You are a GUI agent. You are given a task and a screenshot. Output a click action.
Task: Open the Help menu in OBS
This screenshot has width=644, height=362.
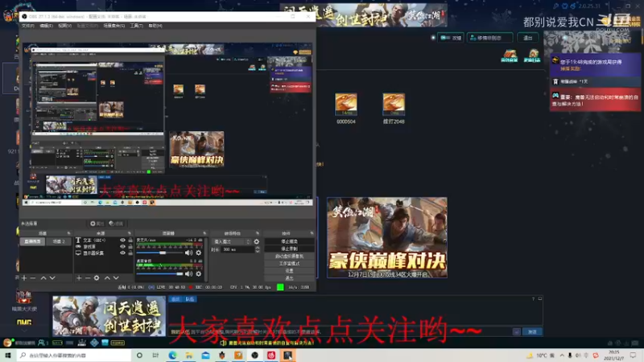click(x=155, y=26)
